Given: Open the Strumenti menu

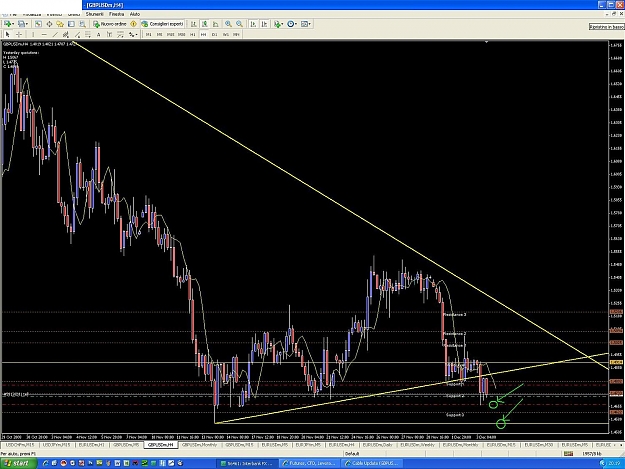Looking at the screenshot, I should coord(94,14).
